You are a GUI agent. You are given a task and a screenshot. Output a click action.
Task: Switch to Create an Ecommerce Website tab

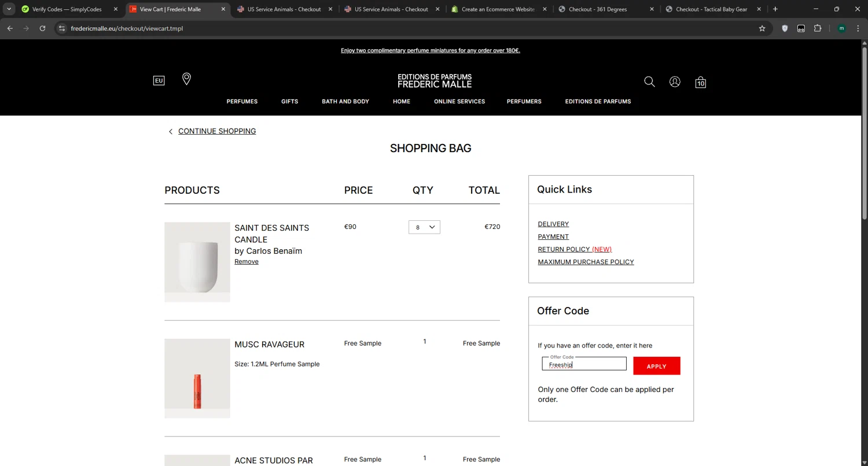(x=498, y=9)
